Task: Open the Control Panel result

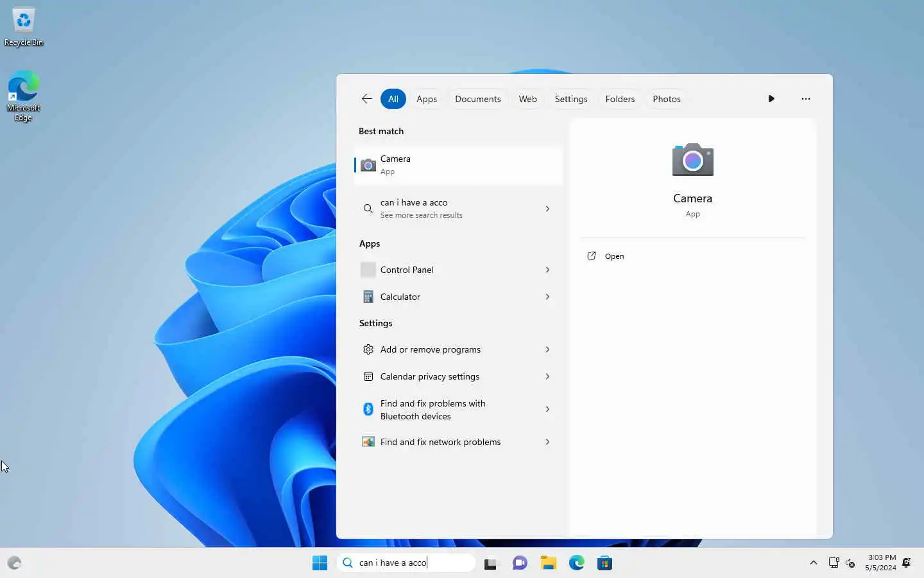Action: click(x=458, y=270)
